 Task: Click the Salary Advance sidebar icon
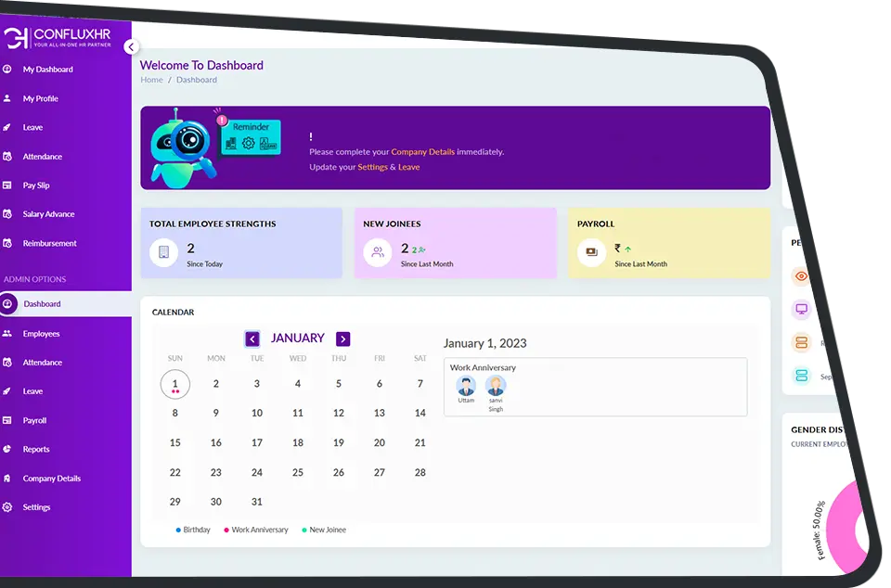click(x=7, y=214)
